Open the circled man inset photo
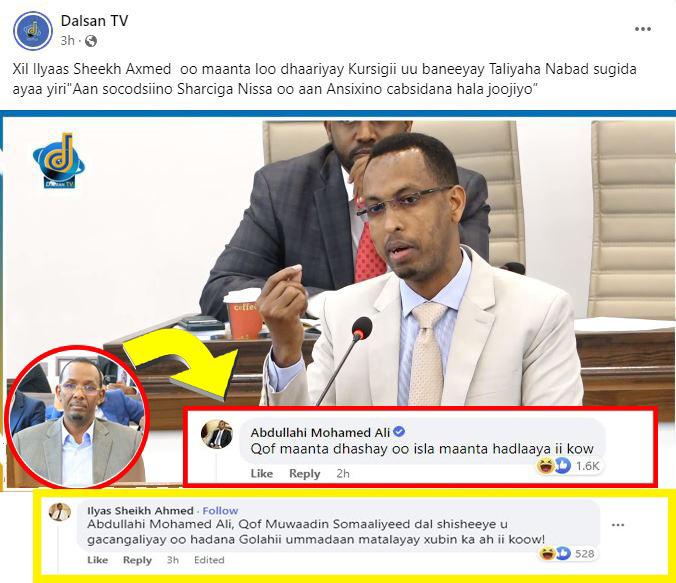Viewport: 676px width, 583px height. click(x=77, y=417)
